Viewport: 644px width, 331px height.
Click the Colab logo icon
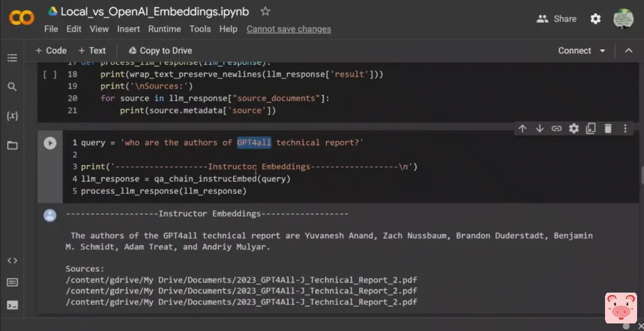(x=21, y=18)
